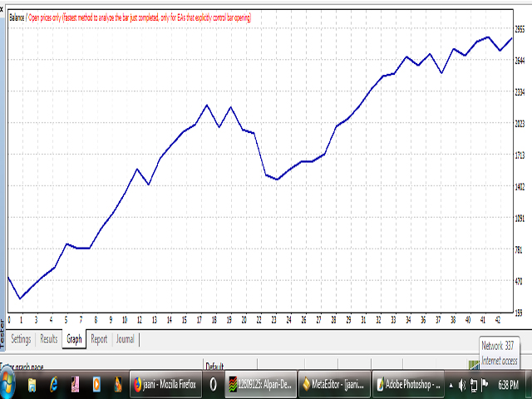Select the Graph tab
532x399 pixels.
pyautogui.click(x=74, y=339)
